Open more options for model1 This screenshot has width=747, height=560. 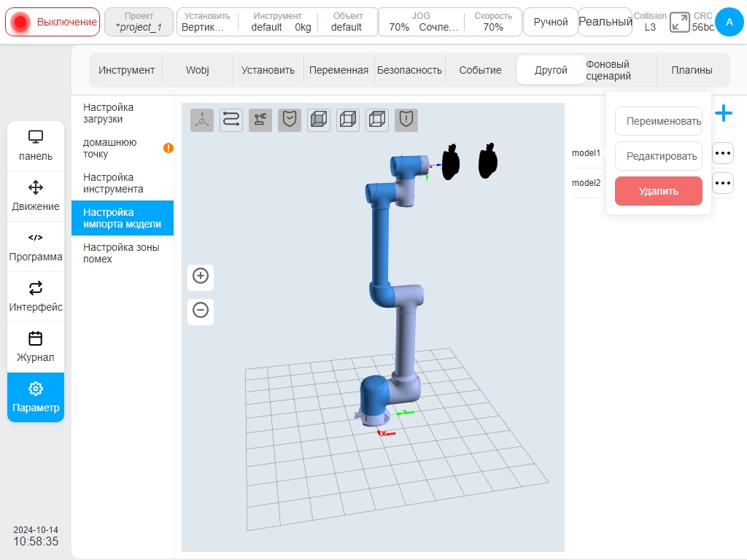point(723,153)
